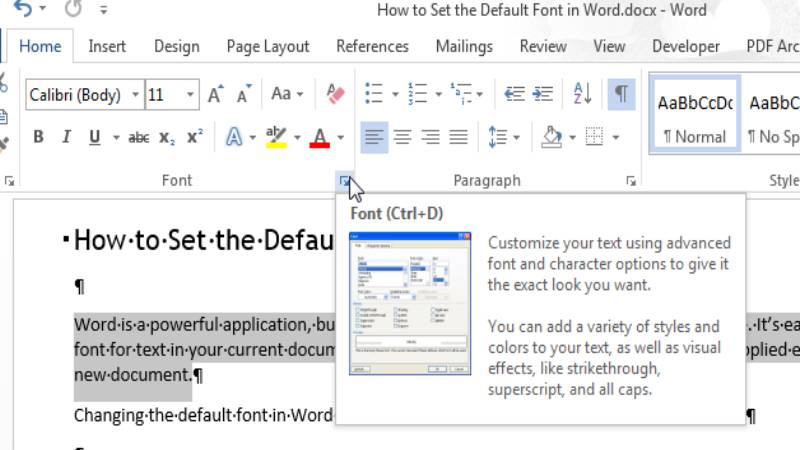Screen dimensions: 800x450
Task: Toggle Italic formatting
Action: coord(66,137)
